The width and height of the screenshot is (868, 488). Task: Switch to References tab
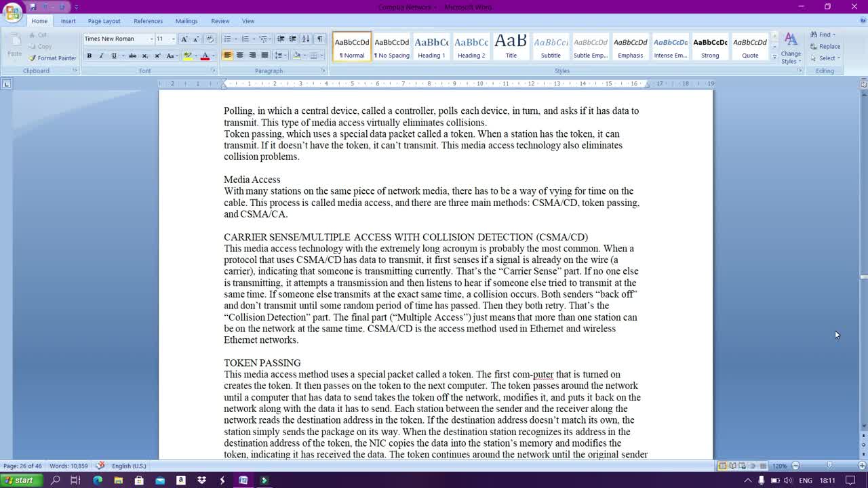coord(148,21)
